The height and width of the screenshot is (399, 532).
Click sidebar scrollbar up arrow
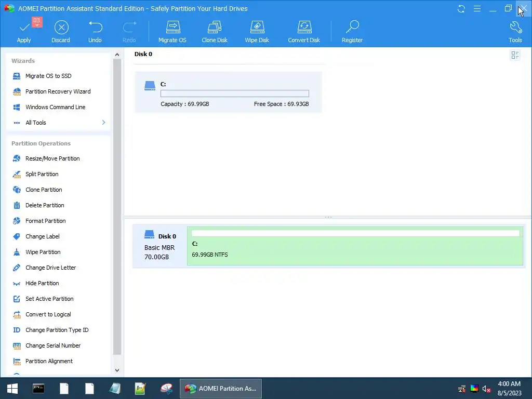117,55
